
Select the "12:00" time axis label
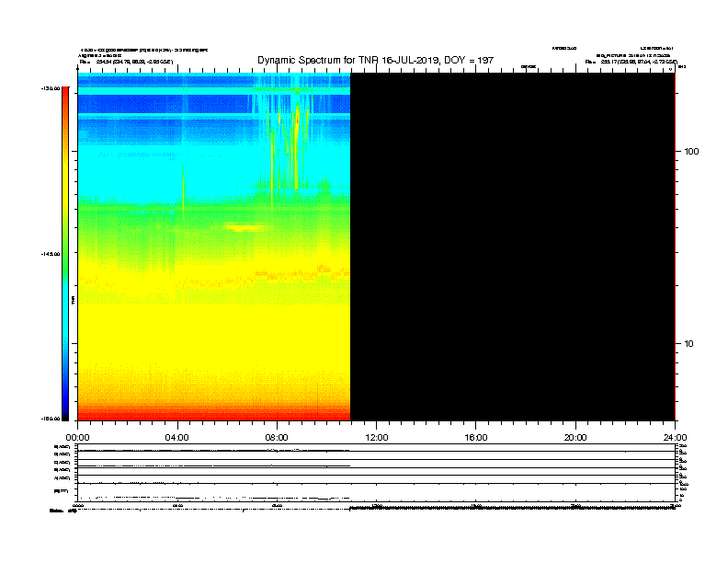coord(377,438)
